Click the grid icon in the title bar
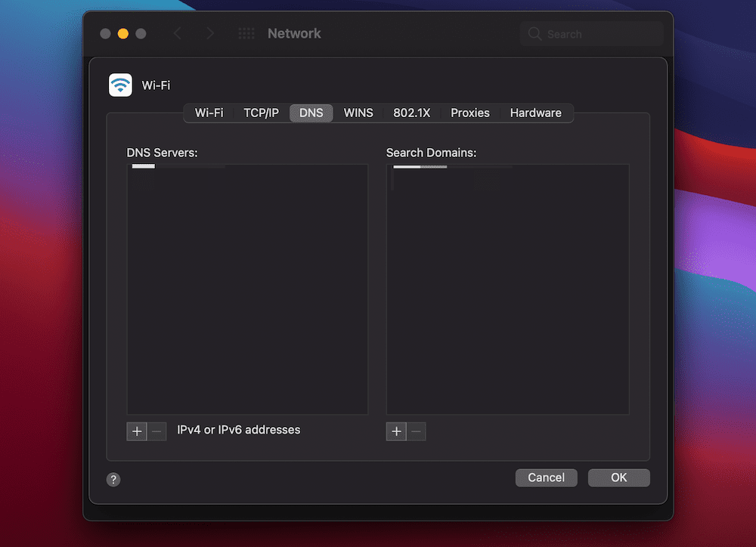 245,33
